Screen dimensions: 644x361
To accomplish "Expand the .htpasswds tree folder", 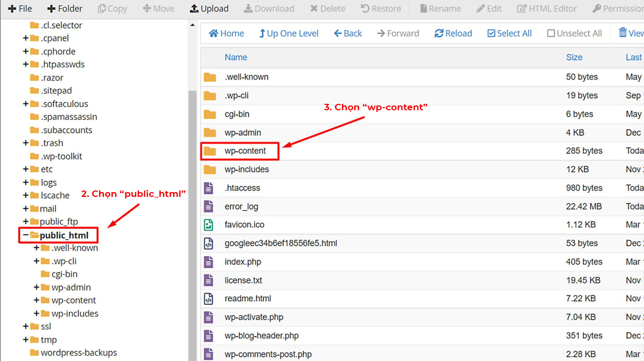I will pos(25,65).
